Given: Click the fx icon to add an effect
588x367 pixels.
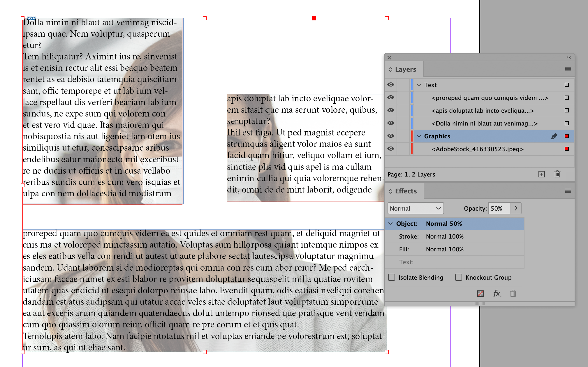Looking at the screenshot, I should 497,293.
